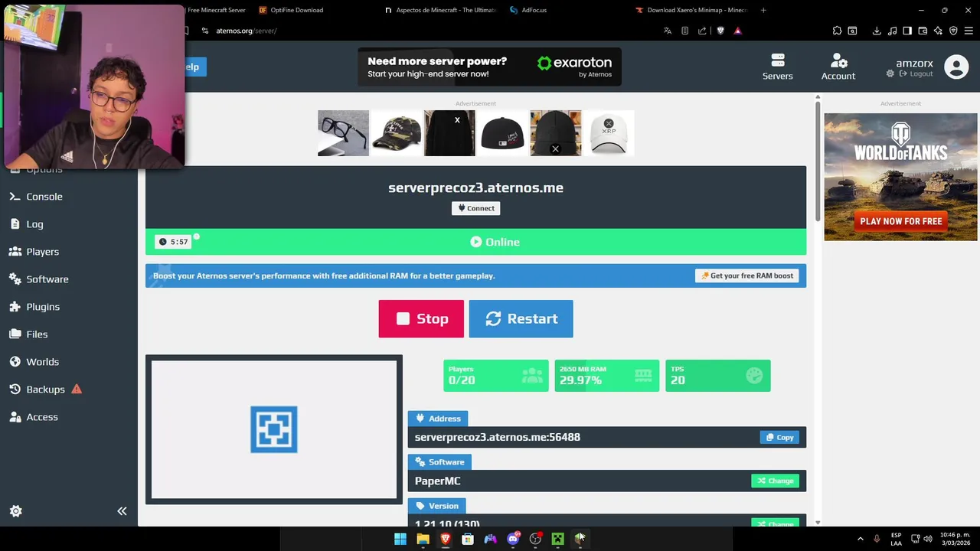Show hidden system tray icons
Image resolution: width=980 pixels, height=551 pixels.
(x=860, y=539)
